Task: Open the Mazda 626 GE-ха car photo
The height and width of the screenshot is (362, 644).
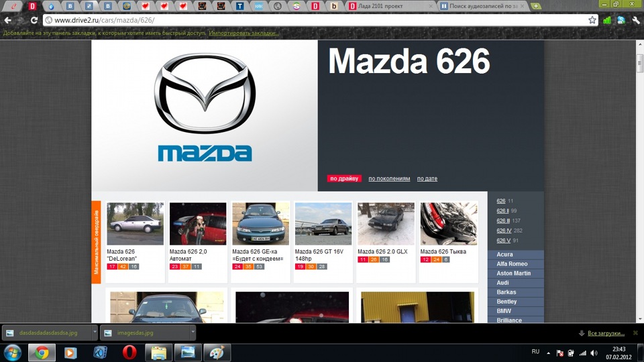Action: click(260, 224)
